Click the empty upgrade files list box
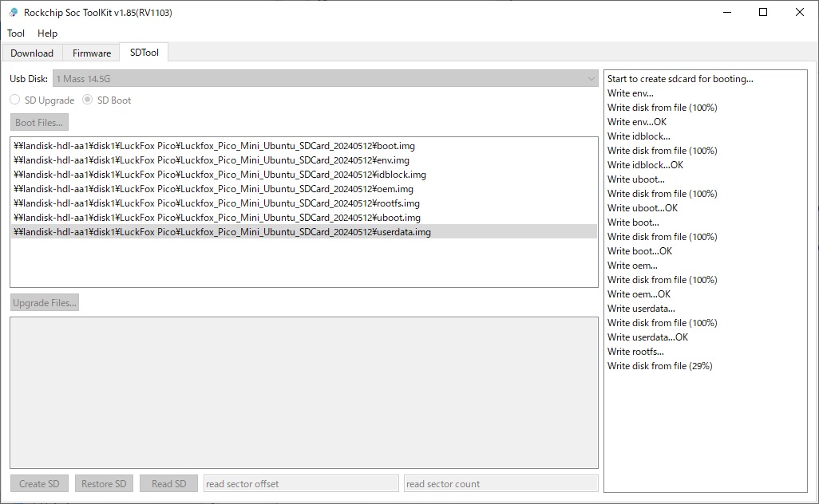This screenshot has width=819, height=504. pyautogui.click(x=304, y=392)
